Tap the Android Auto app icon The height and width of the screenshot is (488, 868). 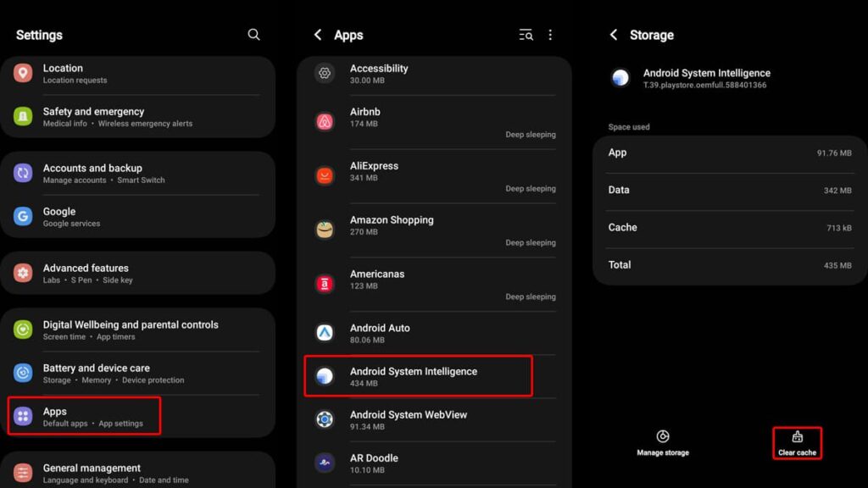[x=325, y=333]
